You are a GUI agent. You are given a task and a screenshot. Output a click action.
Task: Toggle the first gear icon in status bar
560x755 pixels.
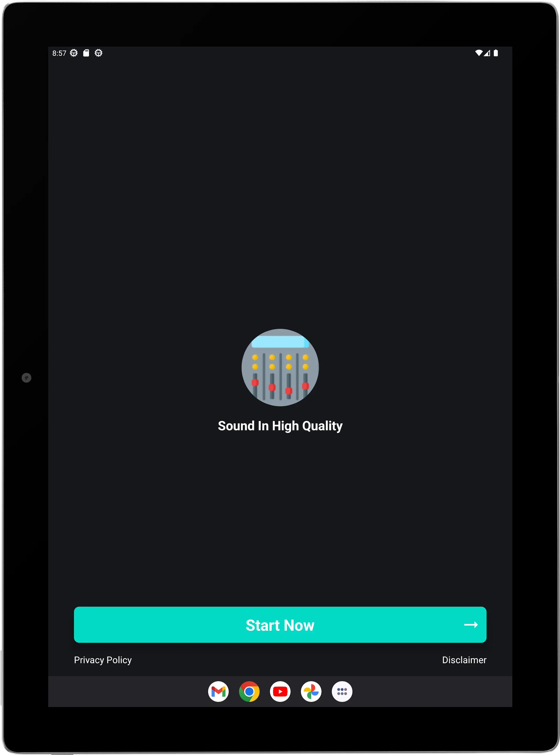73,53
